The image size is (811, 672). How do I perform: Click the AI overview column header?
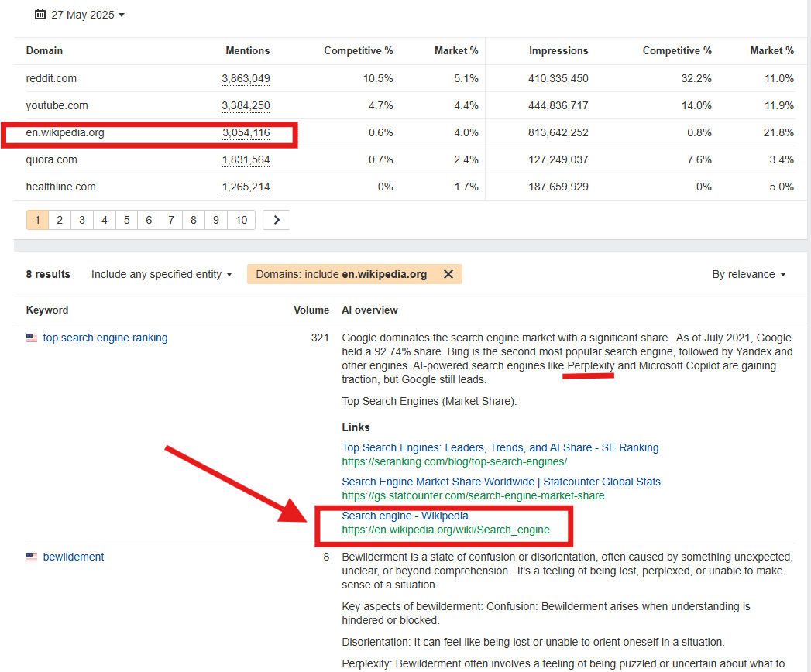point(369,310)
